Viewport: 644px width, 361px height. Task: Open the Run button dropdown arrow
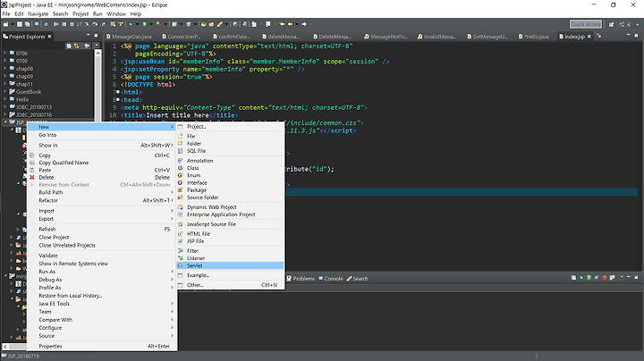[150, 24]
